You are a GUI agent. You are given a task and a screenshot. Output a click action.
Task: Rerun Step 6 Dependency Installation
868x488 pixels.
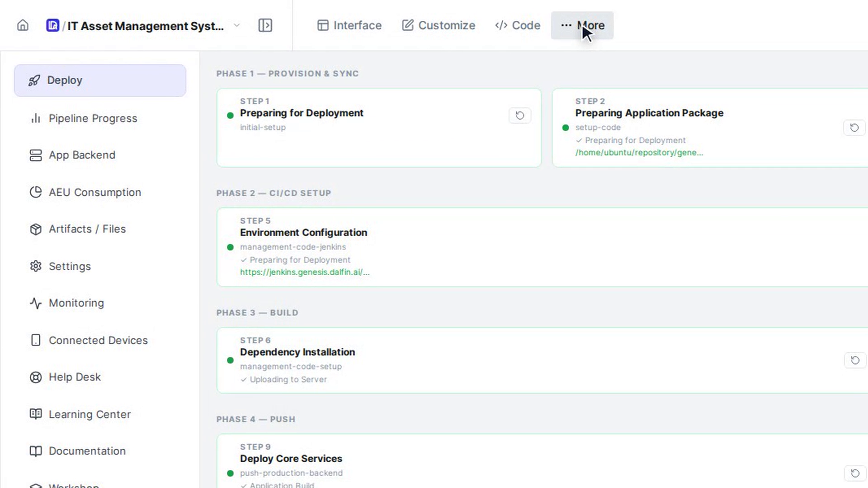855,360
